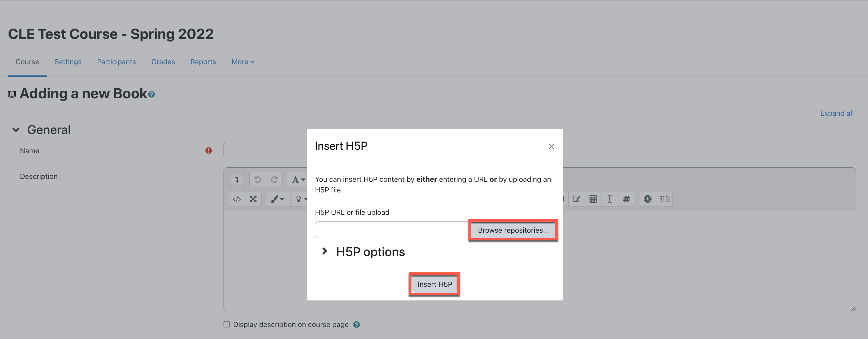Run the accessibility checker icon
The width and height of the screenshot is (868, 339).
647,199
